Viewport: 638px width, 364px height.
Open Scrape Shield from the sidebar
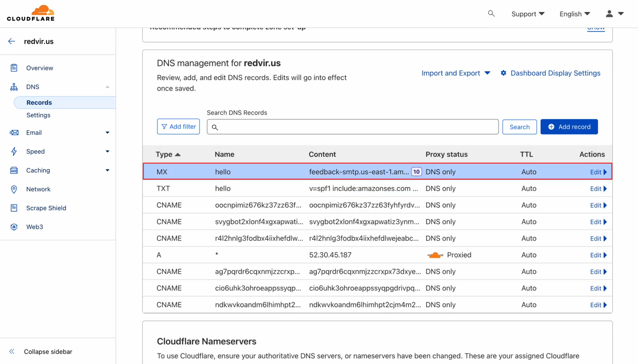[46, 208]
